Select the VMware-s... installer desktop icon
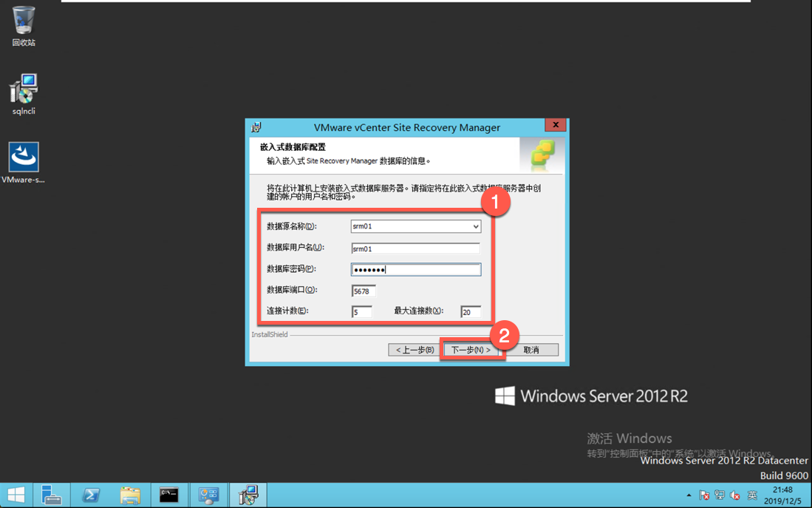Viewport: 812px width, 508px height. (24, 162)
